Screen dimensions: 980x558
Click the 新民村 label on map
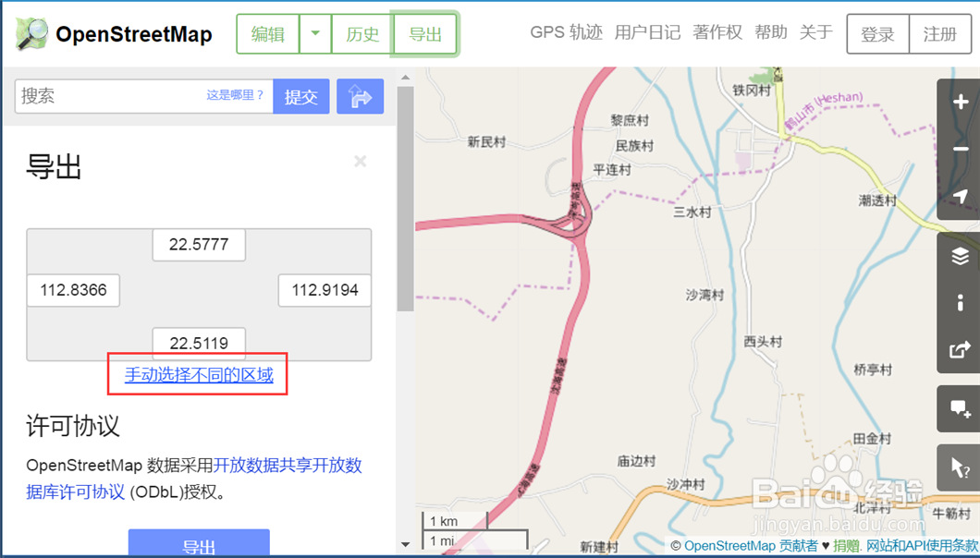[x=486, y=142]
